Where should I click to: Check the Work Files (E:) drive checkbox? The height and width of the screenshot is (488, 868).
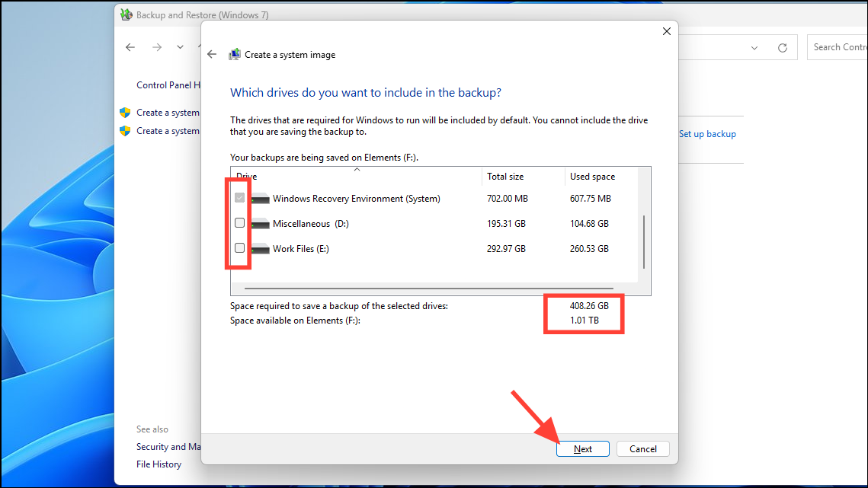[239, 247]
